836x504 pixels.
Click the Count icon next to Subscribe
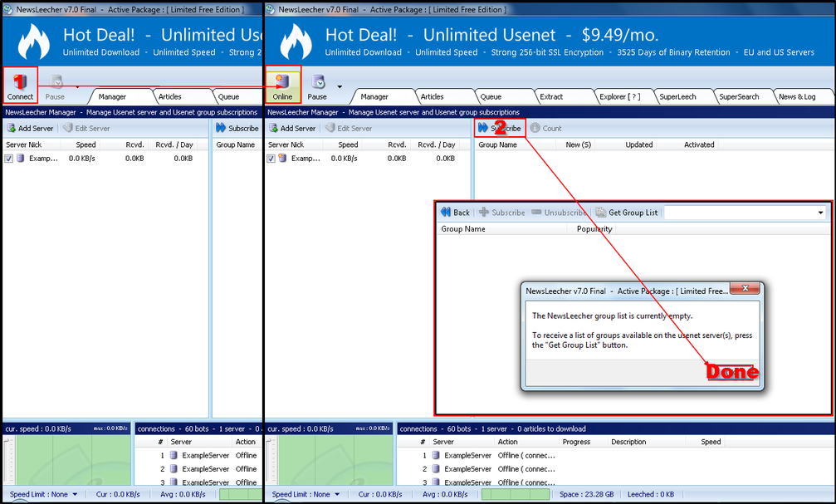[x=535, y=129]
